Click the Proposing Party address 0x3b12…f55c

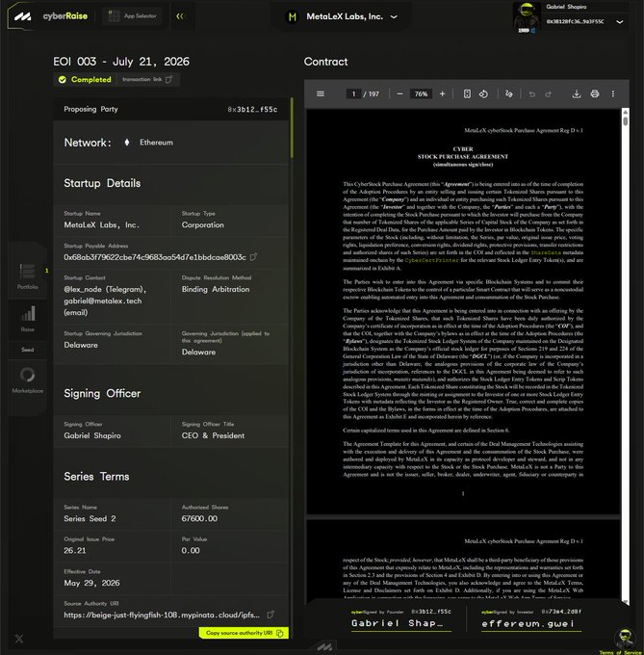[x=252, y=110]
